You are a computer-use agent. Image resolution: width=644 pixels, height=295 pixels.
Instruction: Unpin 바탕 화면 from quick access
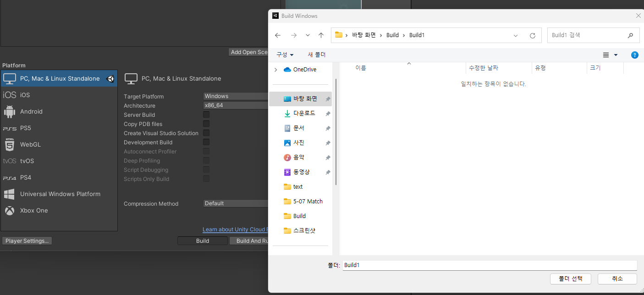[x=328, y=99]
